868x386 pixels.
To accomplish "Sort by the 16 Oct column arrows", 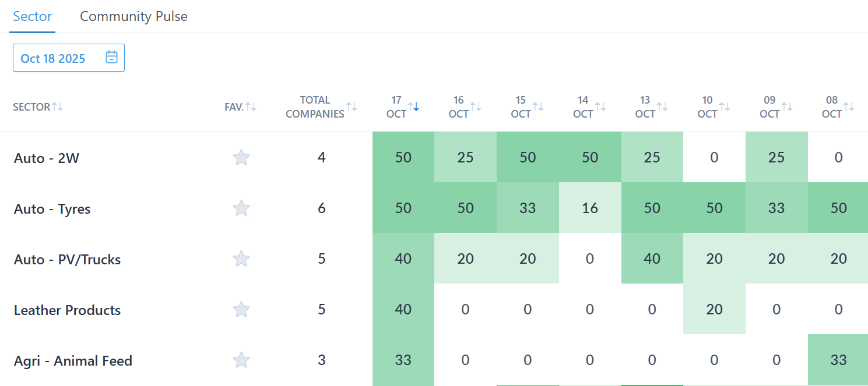I will (476, 107).
